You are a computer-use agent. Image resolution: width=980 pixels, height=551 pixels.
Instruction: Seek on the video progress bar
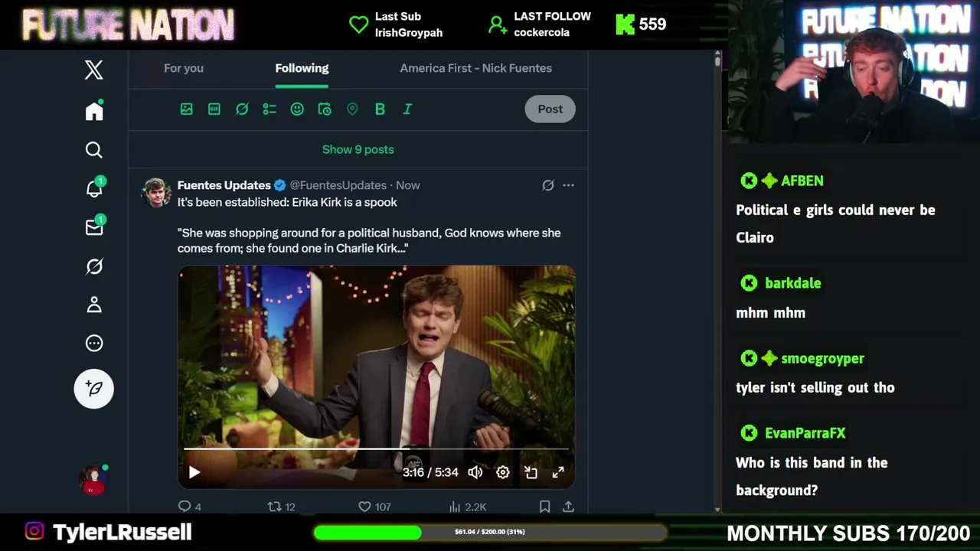(376, 449)
